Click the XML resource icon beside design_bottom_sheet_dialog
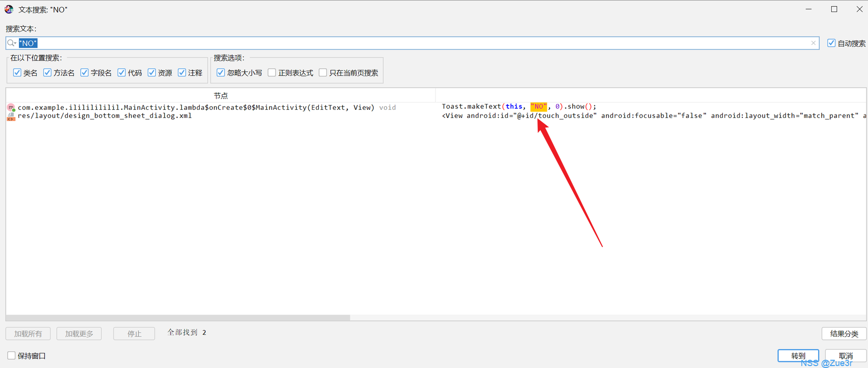The width and height of the screenshot is (868, 368). [x=11, y=116]
